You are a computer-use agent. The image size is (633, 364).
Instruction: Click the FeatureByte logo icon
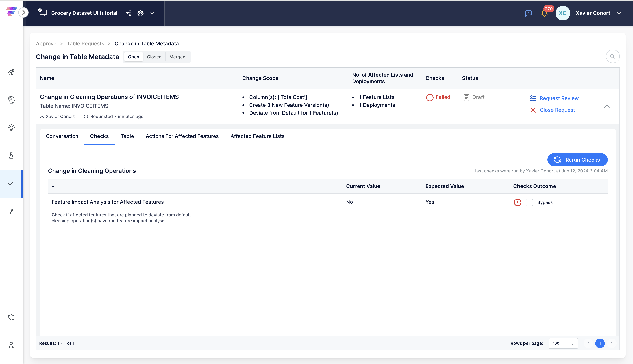[x=12, y=12]
